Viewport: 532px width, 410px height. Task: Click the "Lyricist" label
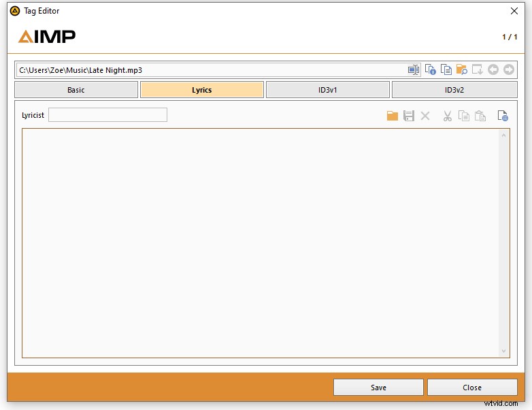(x=33, y=115)
